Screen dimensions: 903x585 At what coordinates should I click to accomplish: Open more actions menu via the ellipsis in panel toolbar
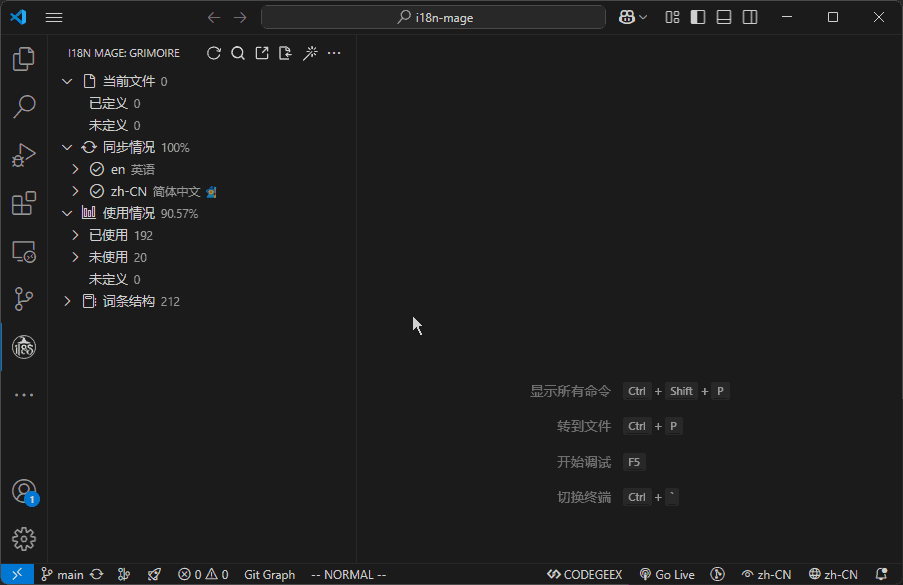334,53
